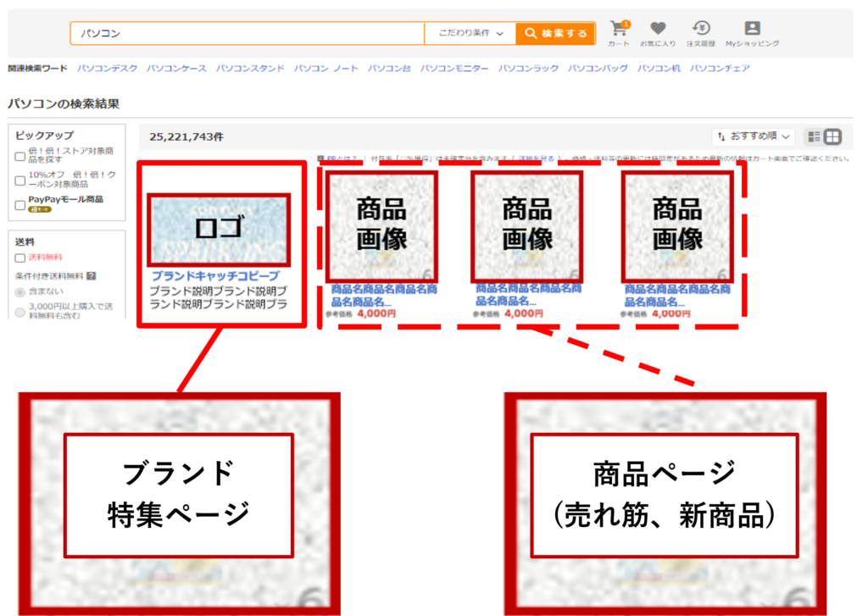
Task: Open the こだわり条件 dropdown
Action: click(x=470, y=32)
